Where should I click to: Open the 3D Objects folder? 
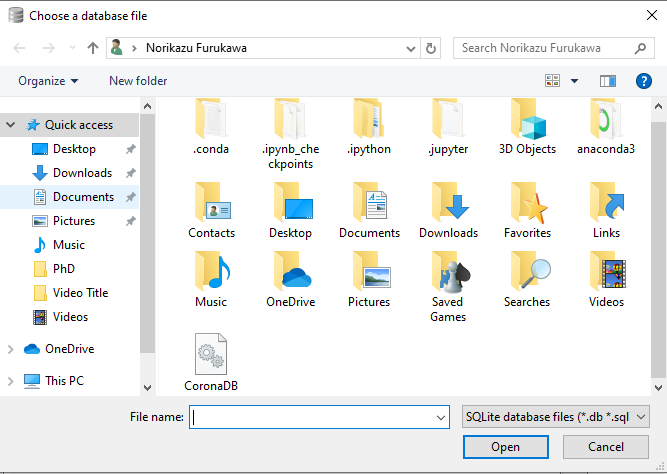click(x=527, y=127)
